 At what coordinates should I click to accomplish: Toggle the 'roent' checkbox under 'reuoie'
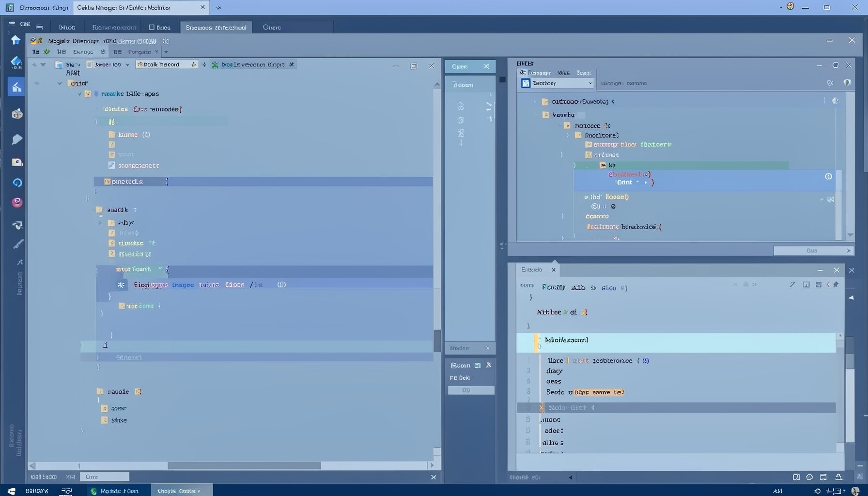pyautogui.click(x=104, y=408)
